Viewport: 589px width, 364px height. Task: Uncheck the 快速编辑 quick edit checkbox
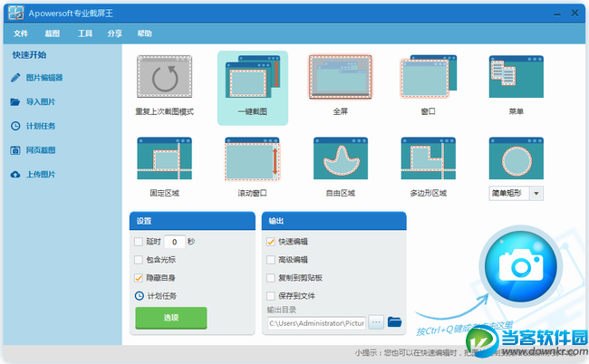(271, 242)
